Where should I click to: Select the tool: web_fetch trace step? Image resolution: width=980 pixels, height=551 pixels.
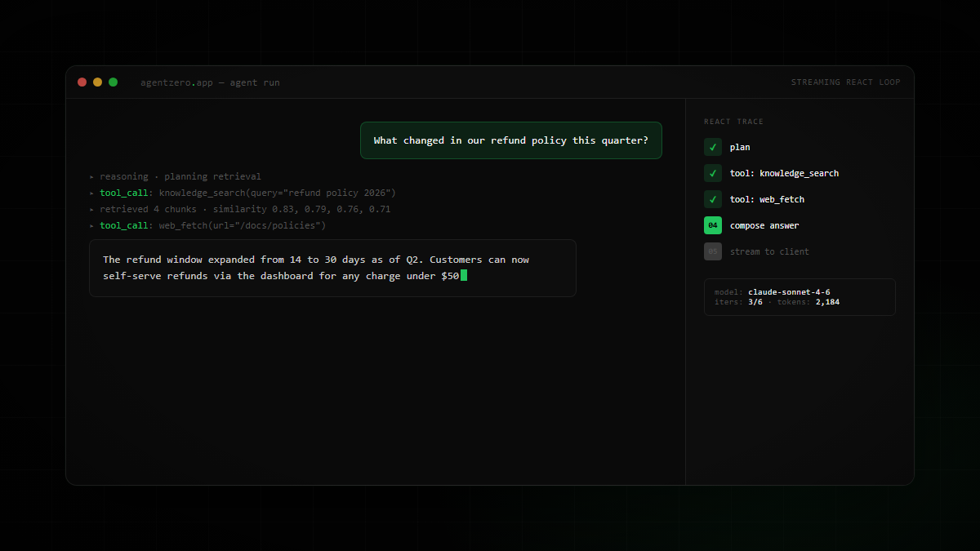(767, 199)
